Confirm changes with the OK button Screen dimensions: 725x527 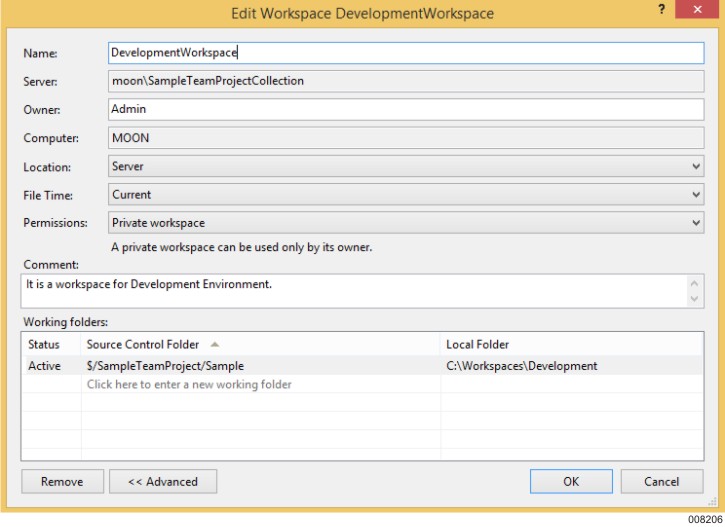point(570,481)
